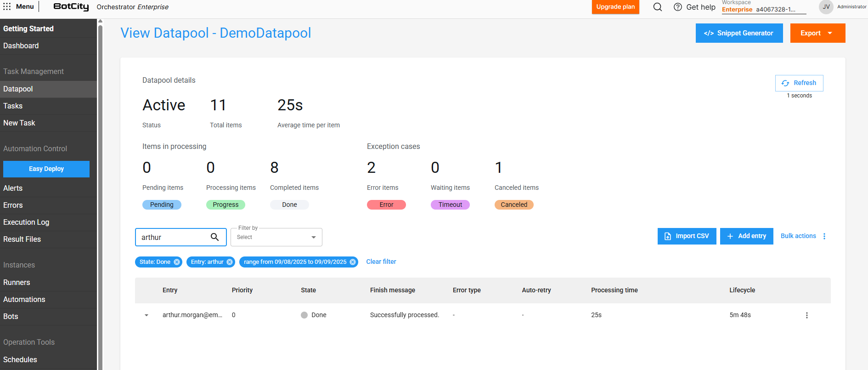Open the Filter by Select dropdown

276,237
